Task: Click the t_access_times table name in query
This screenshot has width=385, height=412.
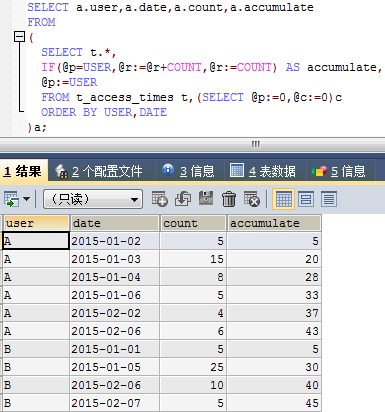Action: 125,97
